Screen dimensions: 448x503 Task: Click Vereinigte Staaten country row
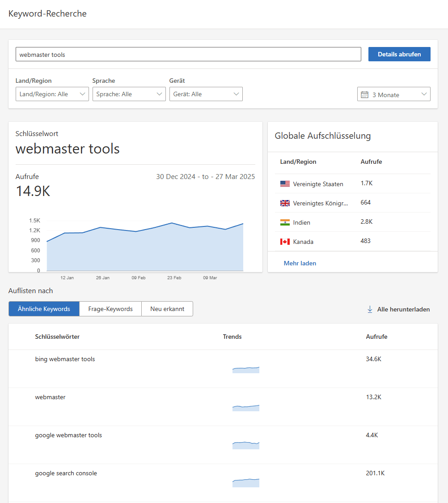[x=352, y=183]
